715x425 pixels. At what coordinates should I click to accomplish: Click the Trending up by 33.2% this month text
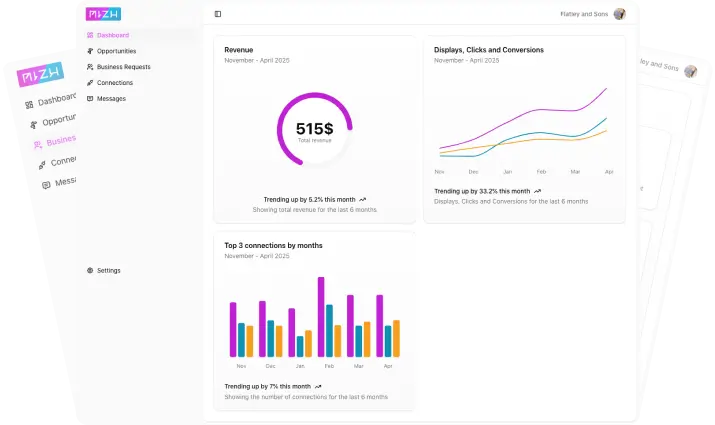[482, 192]
